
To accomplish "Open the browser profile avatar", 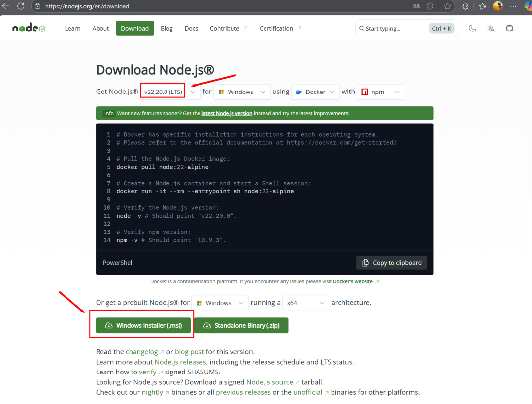I will coord(498,6).
